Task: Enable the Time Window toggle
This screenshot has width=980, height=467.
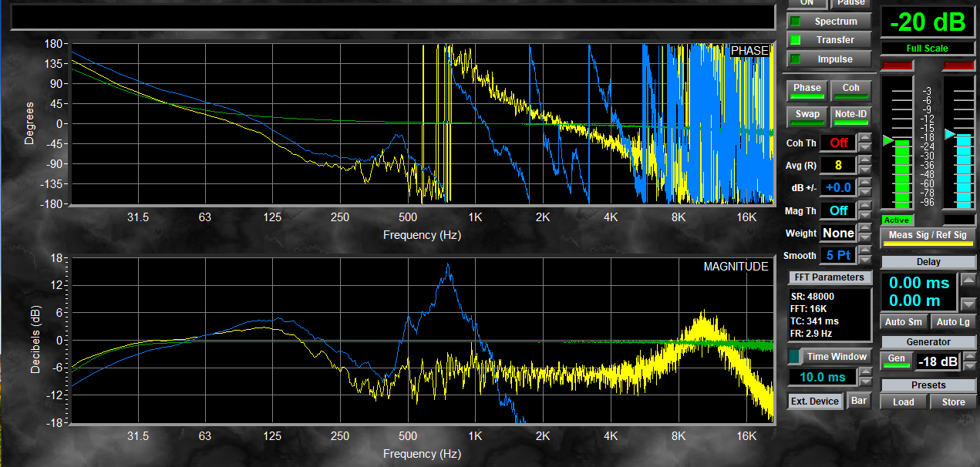Action: coord(830,357)
